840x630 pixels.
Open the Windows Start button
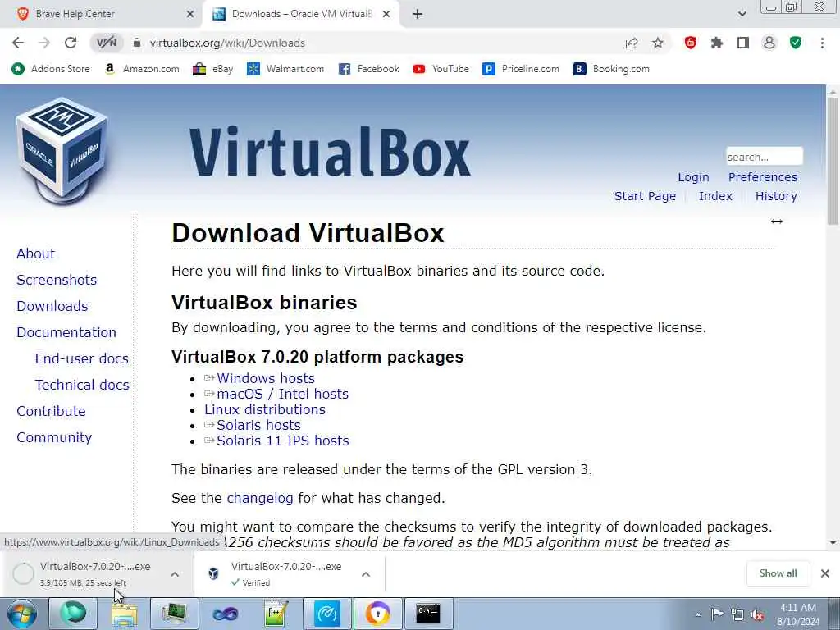(21, 614)
